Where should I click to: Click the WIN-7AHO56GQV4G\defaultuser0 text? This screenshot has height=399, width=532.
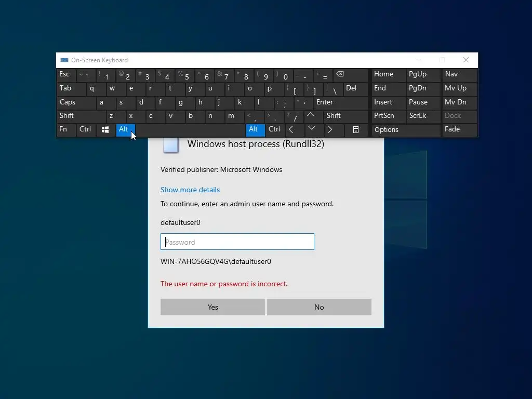click(216, 262)
